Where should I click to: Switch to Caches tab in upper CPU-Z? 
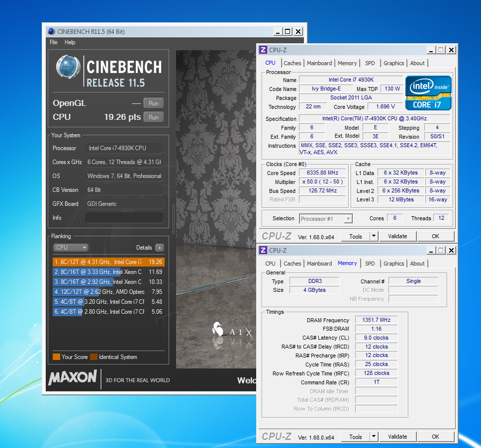292,63
